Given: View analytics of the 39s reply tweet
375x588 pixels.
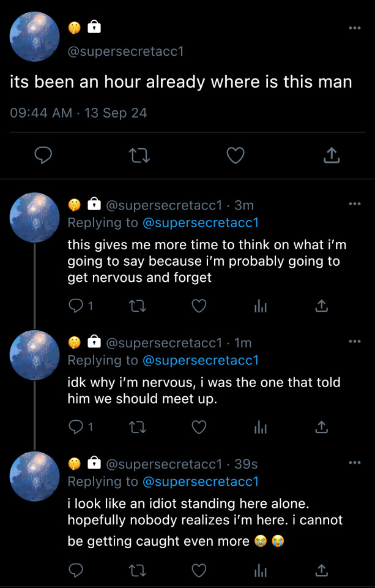Looking at the screenshot, I should tap(261, 571).
